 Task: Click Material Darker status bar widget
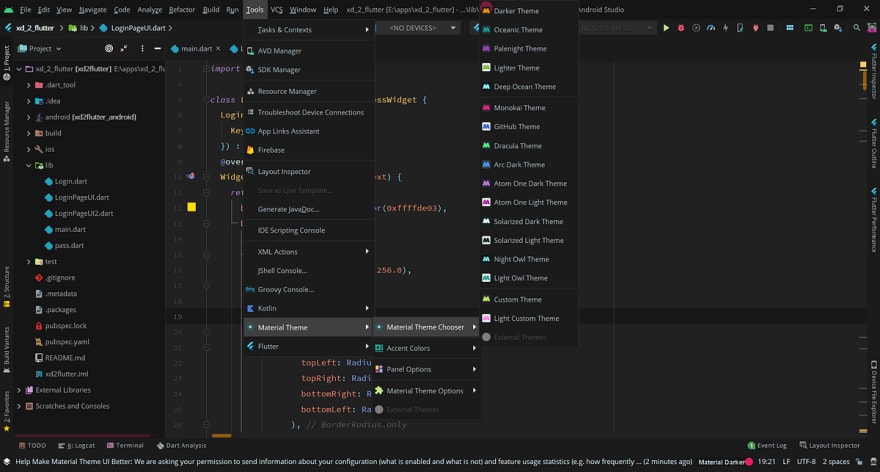point(725,462)
